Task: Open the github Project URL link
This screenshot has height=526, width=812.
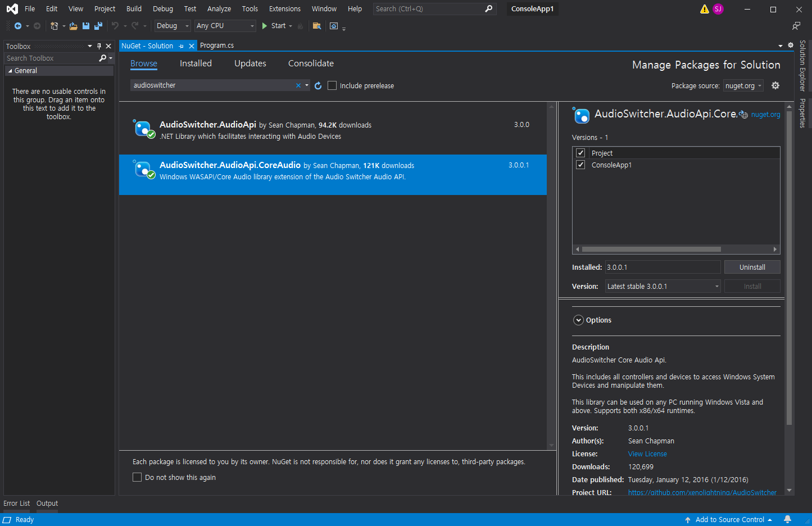Action: pyautogui.click(x=702, y=493)
